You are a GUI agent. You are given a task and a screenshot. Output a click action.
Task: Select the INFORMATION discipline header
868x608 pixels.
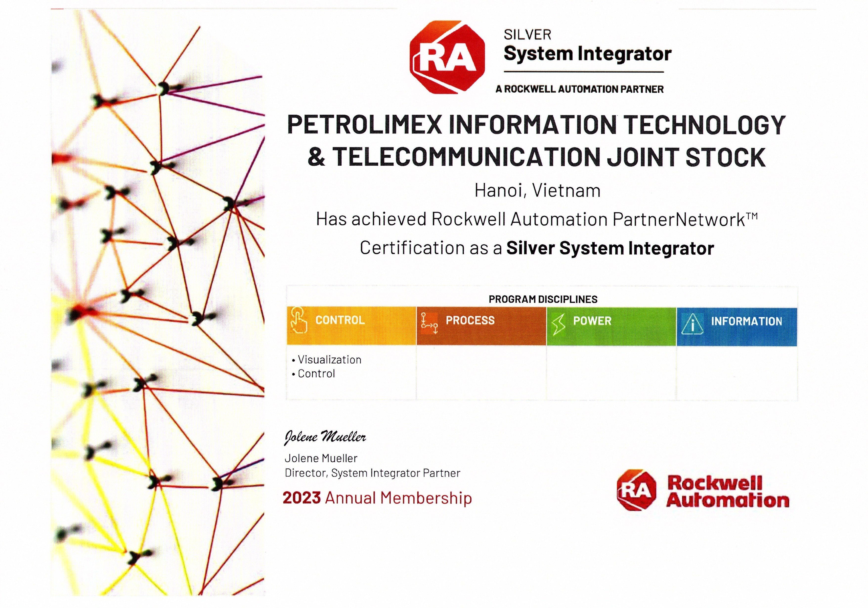pos(737,327)
